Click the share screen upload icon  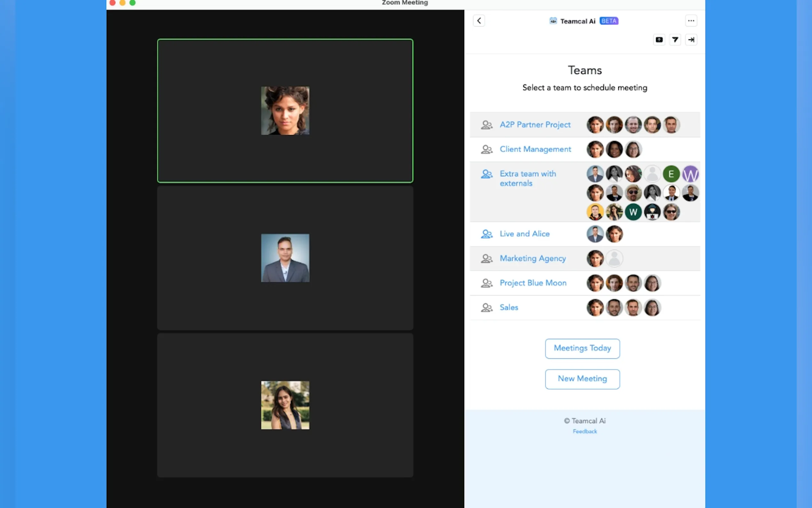click(x=659, y=40)
